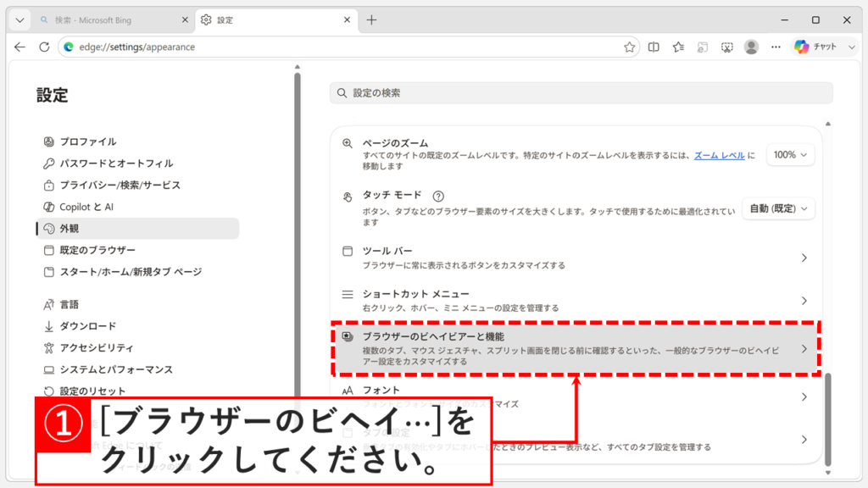This screenshot has height=488, width=868.
Task: Open the ショートカット メニュー settings row
Action: pyautogui.click(x=576, y=301)
